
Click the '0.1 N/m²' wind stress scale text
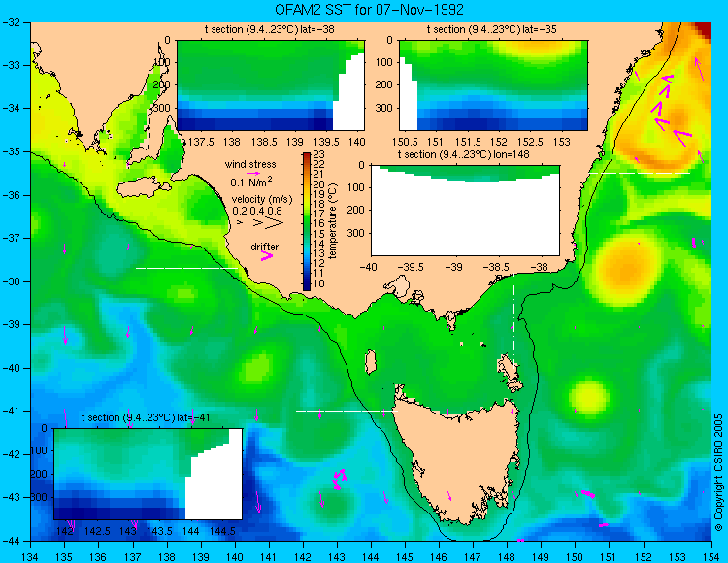coord(251,182)
